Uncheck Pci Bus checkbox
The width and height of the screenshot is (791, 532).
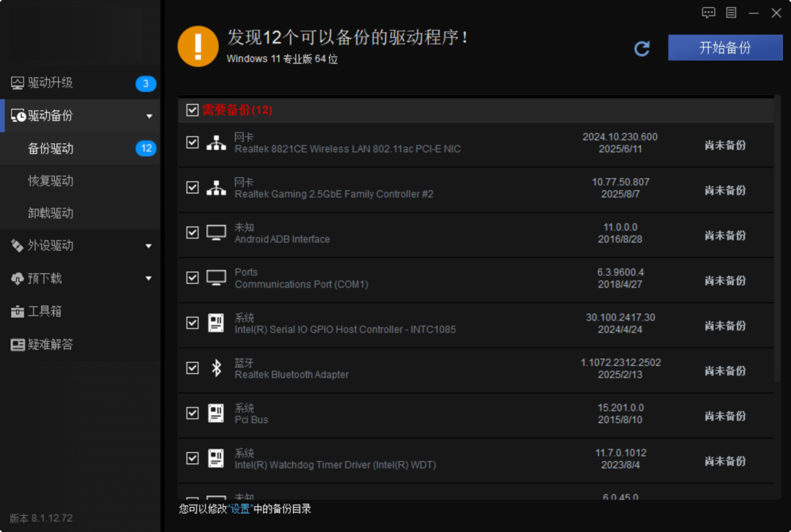[x=192, y=413]
